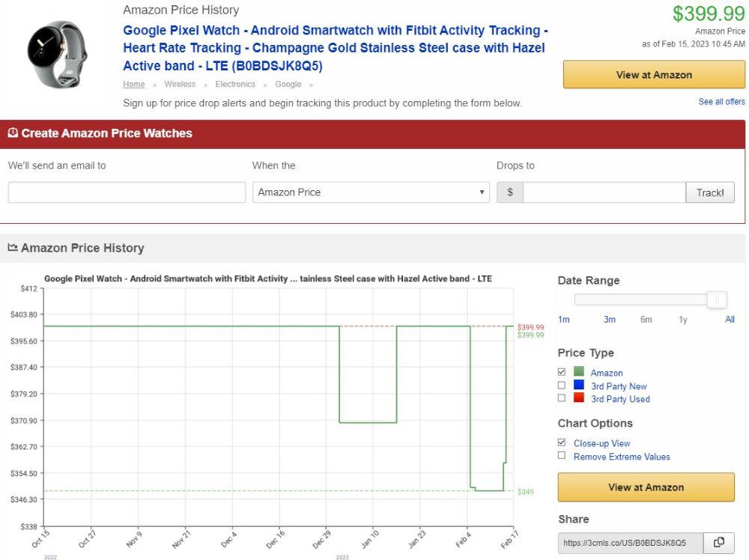749x560 pixels.
Task: Enable the Remove Extreme Values checkbox
Action: click(562, 455)
